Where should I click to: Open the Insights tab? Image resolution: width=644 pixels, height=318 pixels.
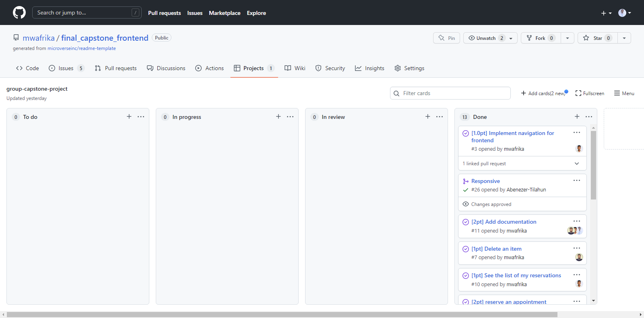[x=369, y=68]
